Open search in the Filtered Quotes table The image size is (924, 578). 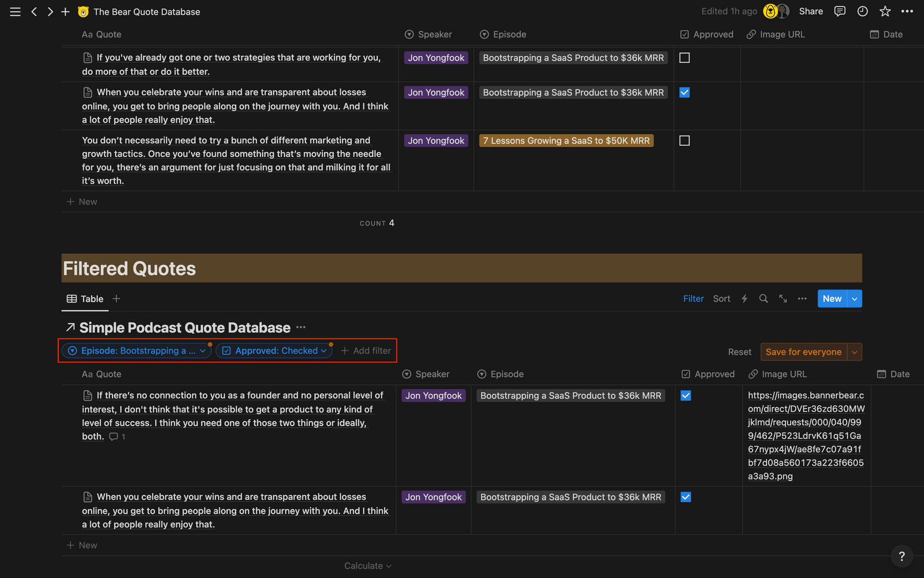pyautogui.click(x=763, y=299)
